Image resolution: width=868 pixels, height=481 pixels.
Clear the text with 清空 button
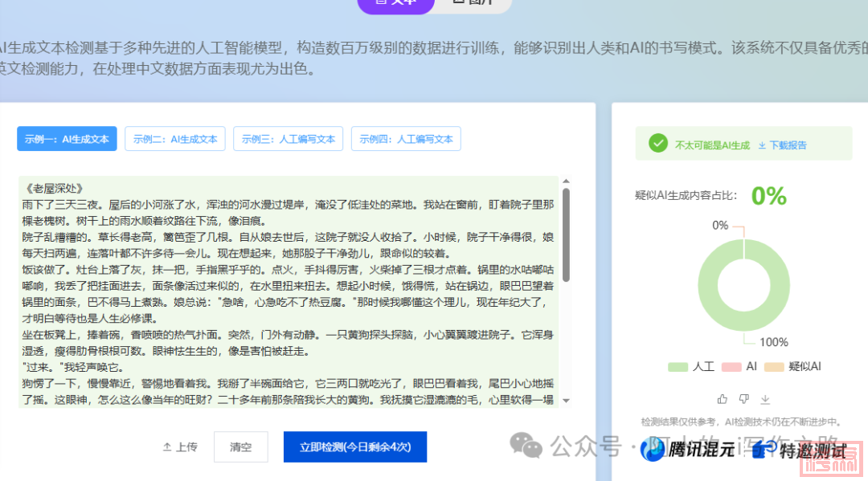point(240,446)
